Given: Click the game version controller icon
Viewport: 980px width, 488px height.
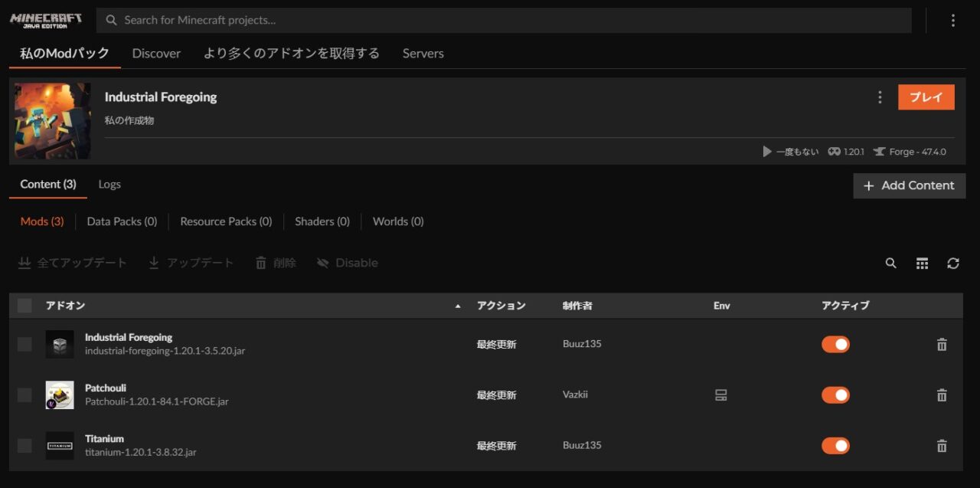Looking at the screenshot, I should coord(834,152).
